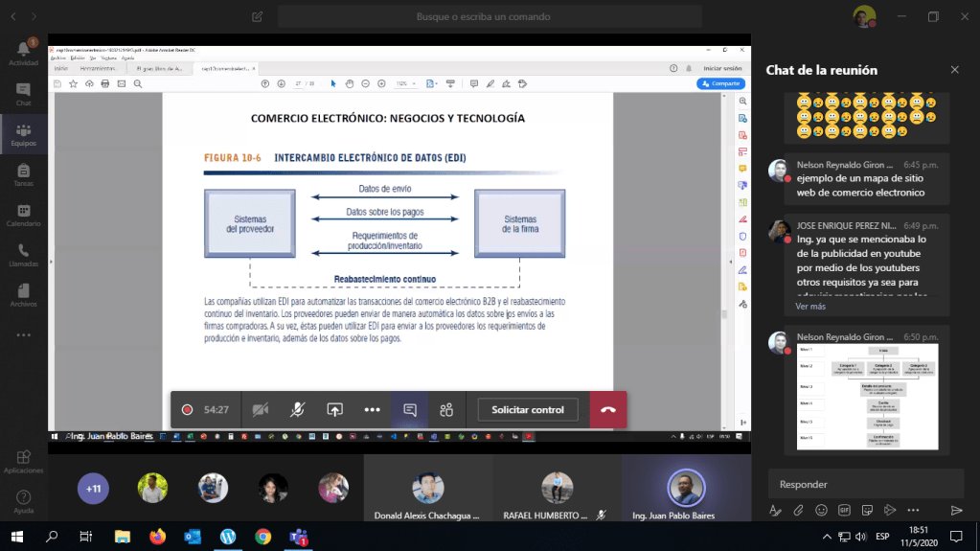Open more actions menu in call bar
Screen dimensions: 980x551
click(x=372, y=409)
